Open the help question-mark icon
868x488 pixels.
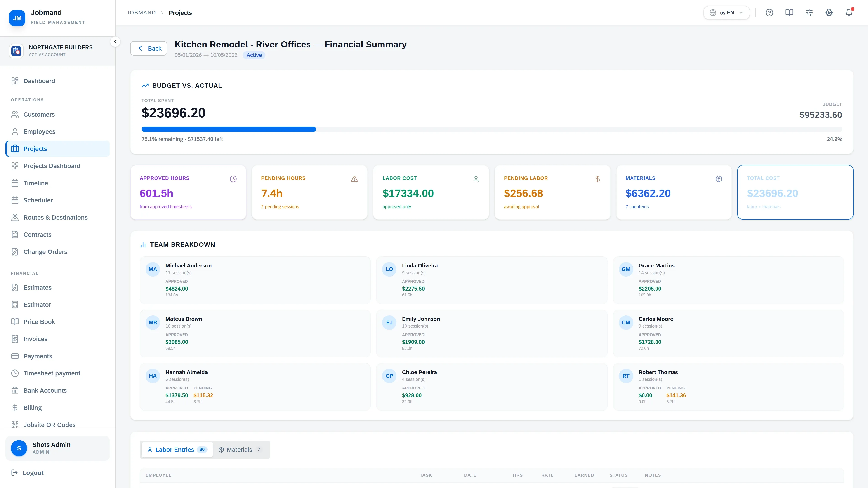769,13
